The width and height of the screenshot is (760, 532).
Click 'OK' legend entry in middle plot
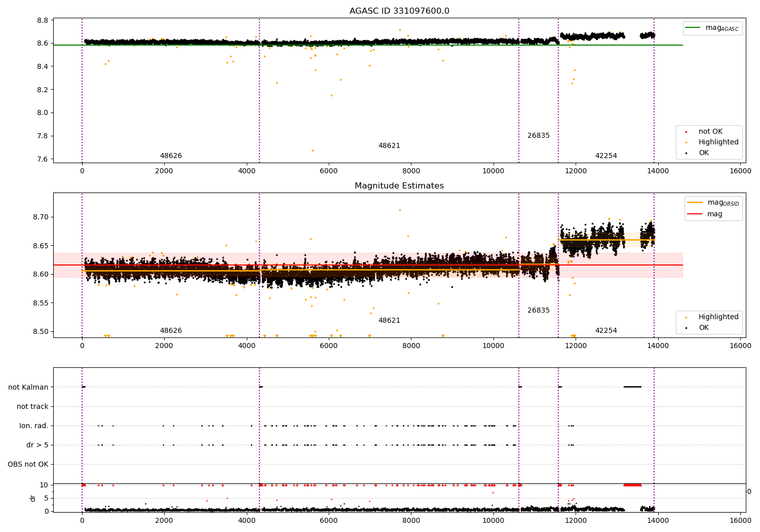tap(704, 328)
